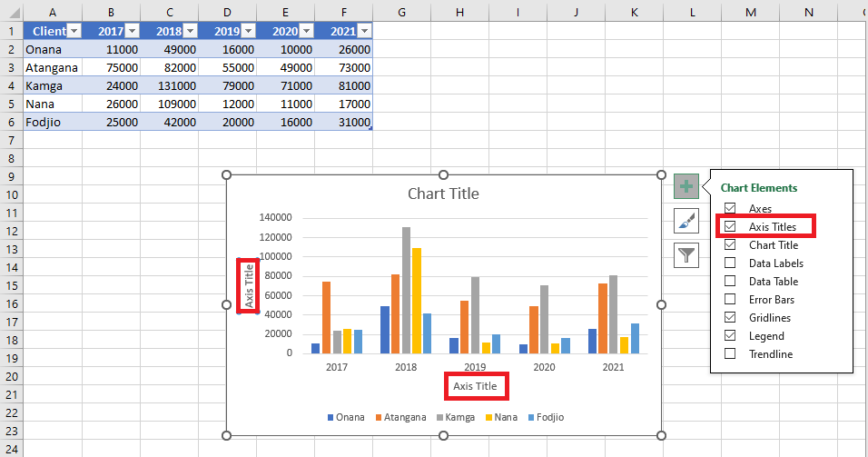
Task: Click the green Chart Elements plus button
Action: pos(686,186)
